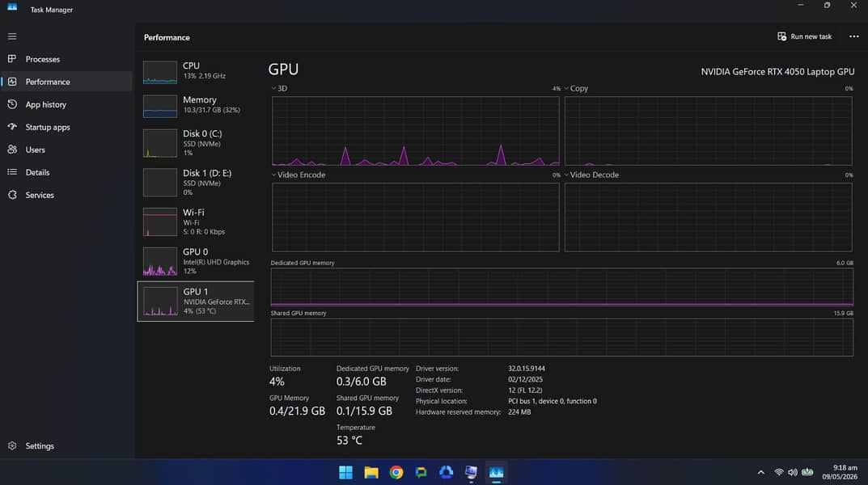This screenshot has width=868, height=485.
Task: Click the PCI bus 1 physical location text
Action: (553, 401)
